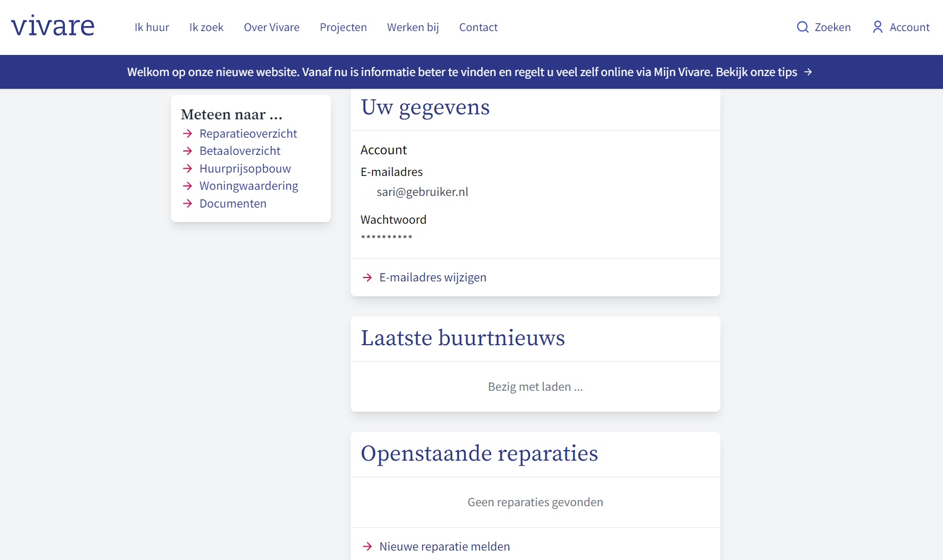Click the sari@gebruiker.nl email address
The width and height of the screenshot is (943, 560).
tap(422, 192)
